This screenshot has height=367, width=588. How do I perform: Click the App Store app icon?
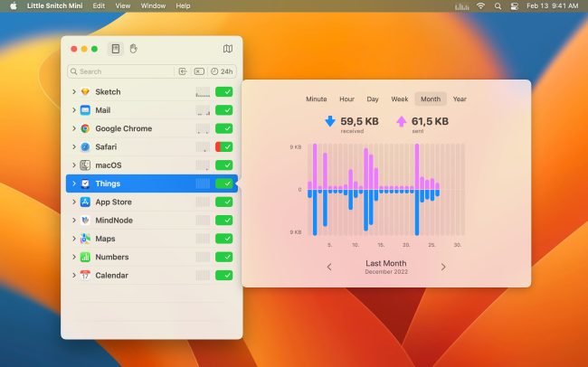tap(85, 202)
